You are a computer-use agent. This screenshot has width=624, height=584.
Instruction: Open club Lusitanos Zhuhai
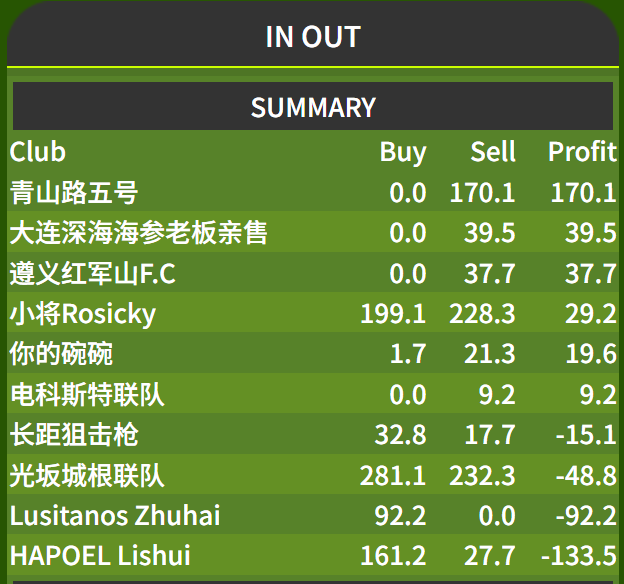pyautogui.click(x=115, y=515)
